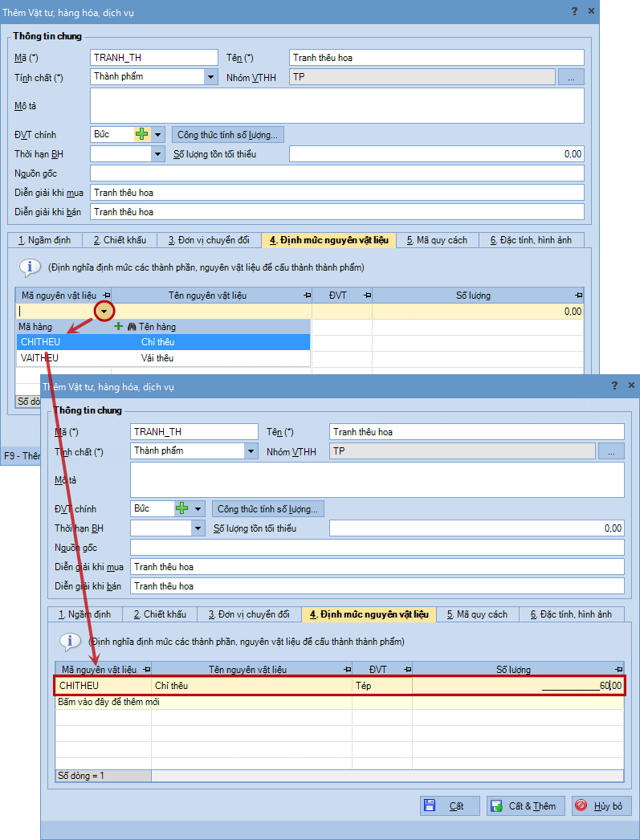Viewport: 640px width, 840px height.
Task: Open the circled Mã nguyên vật liệu dropdown arrow
Action: click(104, 311)
